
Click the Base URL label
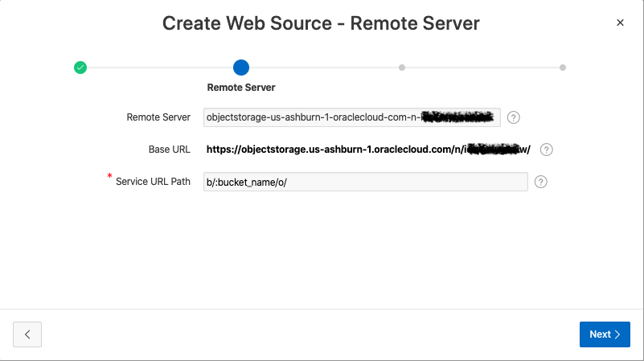click(169, 150)
